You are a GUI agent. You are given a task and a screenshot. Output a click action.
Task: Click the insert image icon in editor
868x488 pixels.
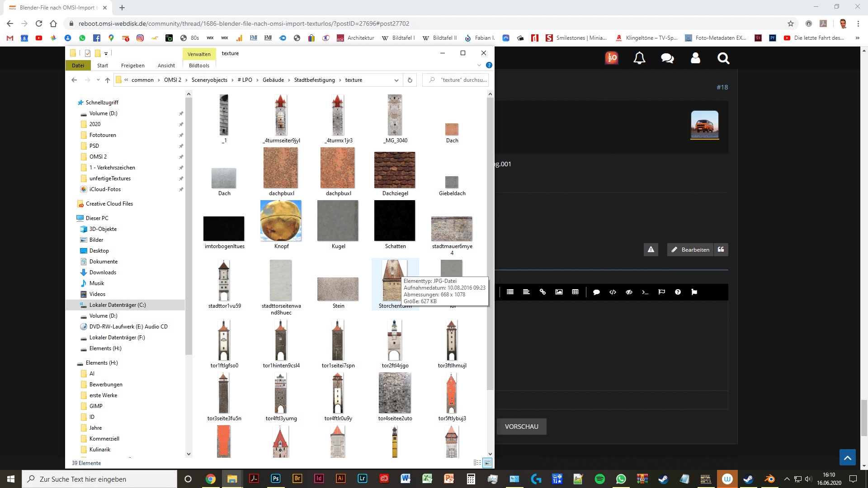559,292
